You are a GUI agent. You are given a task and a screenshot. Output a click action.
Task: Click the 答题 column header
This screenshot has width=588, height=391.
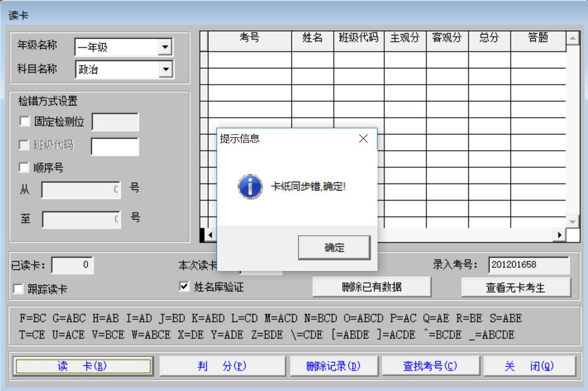pos(538,41)
